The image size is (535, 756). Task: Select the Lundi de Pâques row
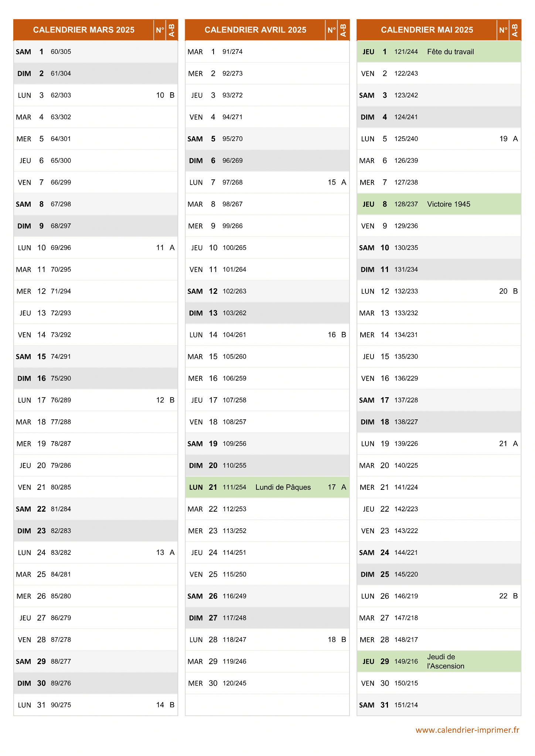point(267,487)
